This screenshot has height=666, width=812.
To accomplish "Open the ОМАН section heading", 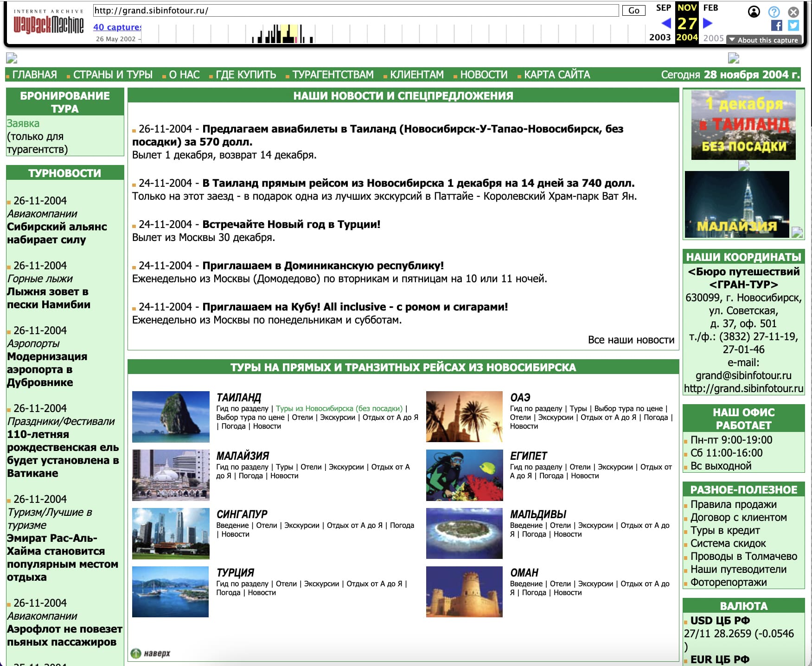I will (x=524, y=572).
